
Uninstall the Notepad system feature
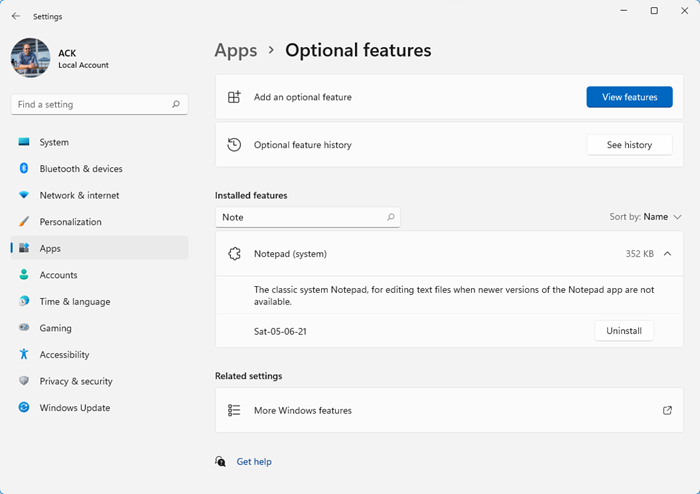pyautogui.click(x=624, y=331)
